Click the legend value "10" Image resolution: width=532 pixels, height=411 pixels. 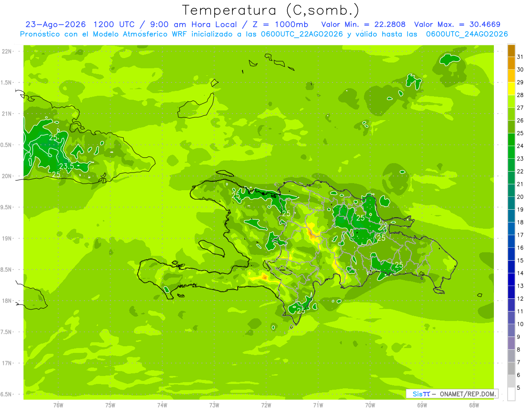(x=520, y=324)
